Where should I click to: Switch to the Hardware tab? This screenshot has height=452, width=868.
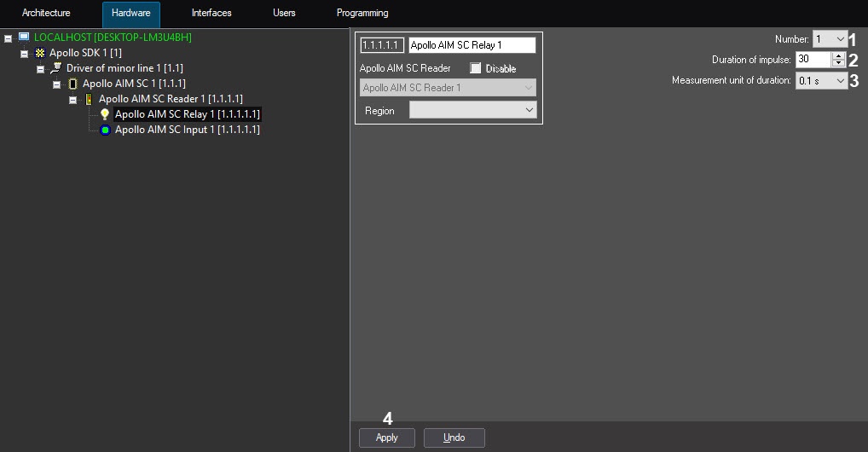[131, 14]
